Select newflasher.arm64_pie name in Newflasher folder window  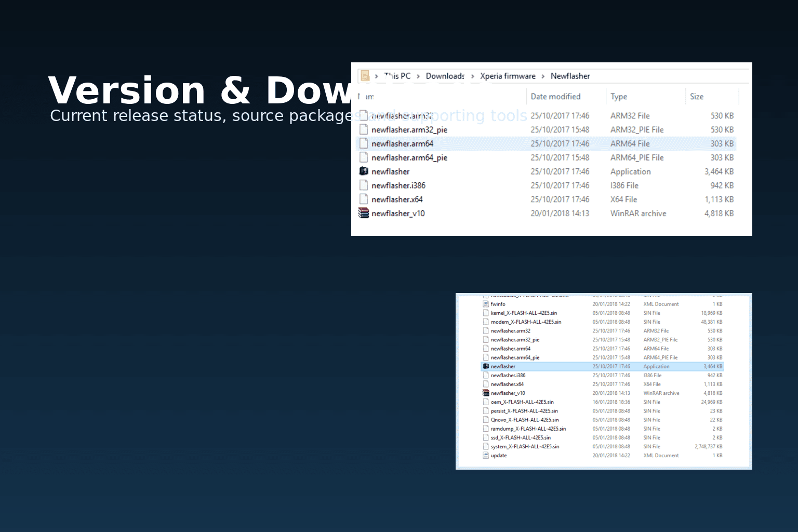pyautogui.click(x=409, y=158)
